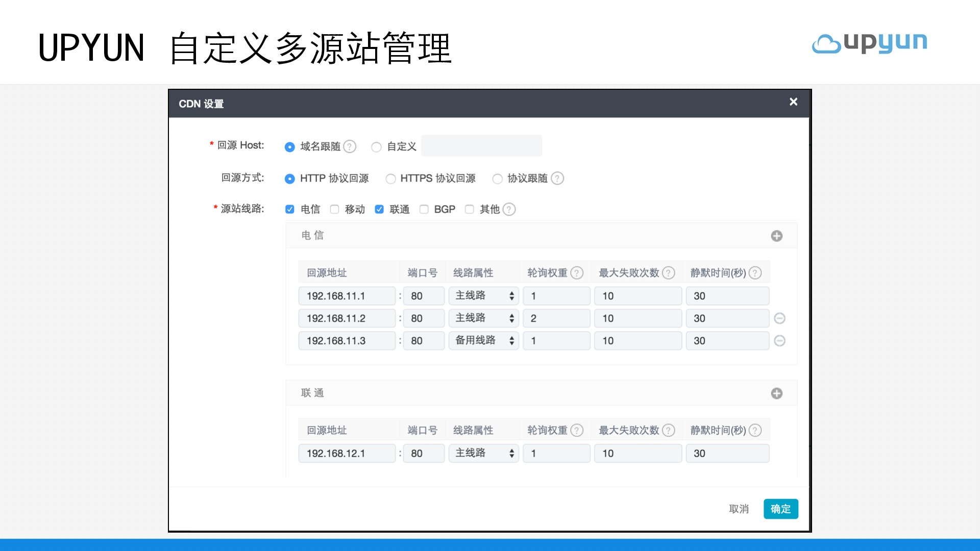This screenshot has height=551, width=980.
Task: Close the CDN 设置 dialog
Action: pyautogui.click(x=793, y=102)
